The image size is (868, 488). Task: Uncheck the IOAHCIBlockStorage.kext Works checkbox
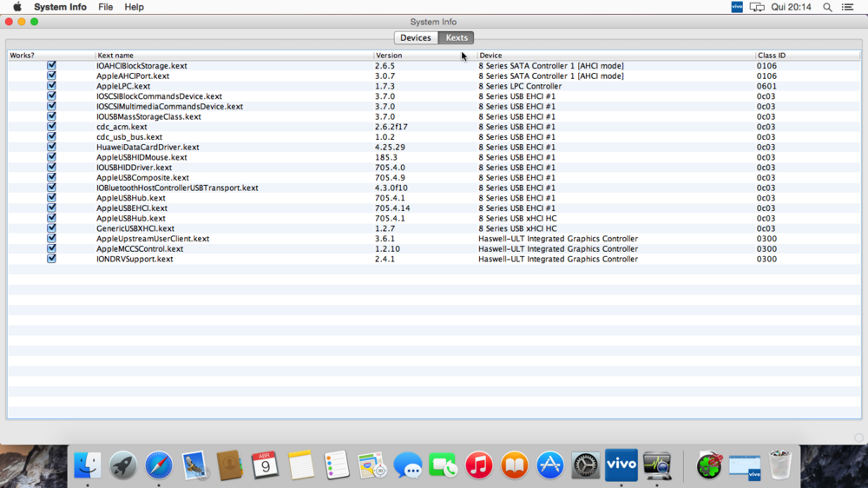pos(51,65)
